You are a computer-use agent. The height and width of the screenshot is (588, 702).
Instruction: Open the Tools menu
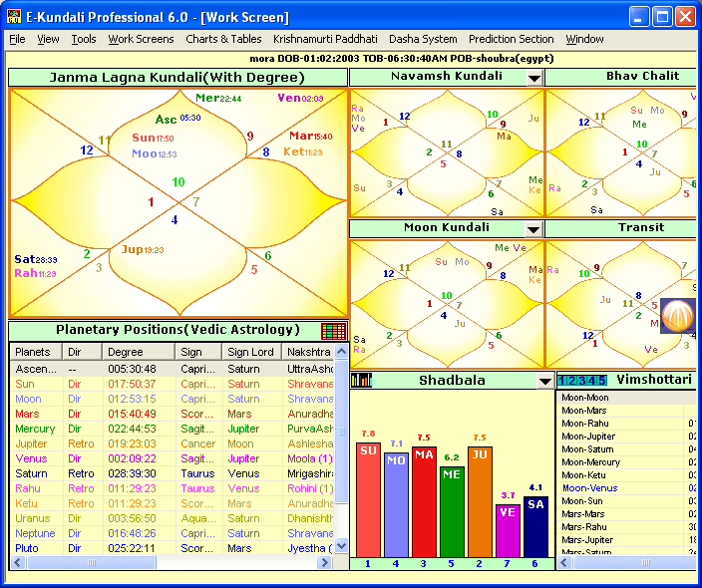click(84, 40)
